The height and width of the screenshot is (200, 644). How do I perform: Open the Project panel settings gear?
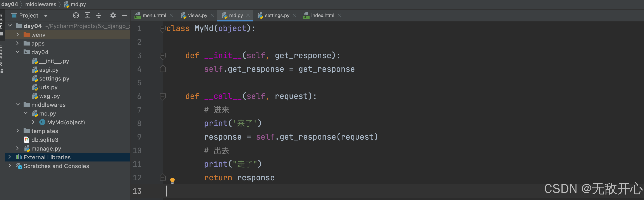click(x=113, y=16)
